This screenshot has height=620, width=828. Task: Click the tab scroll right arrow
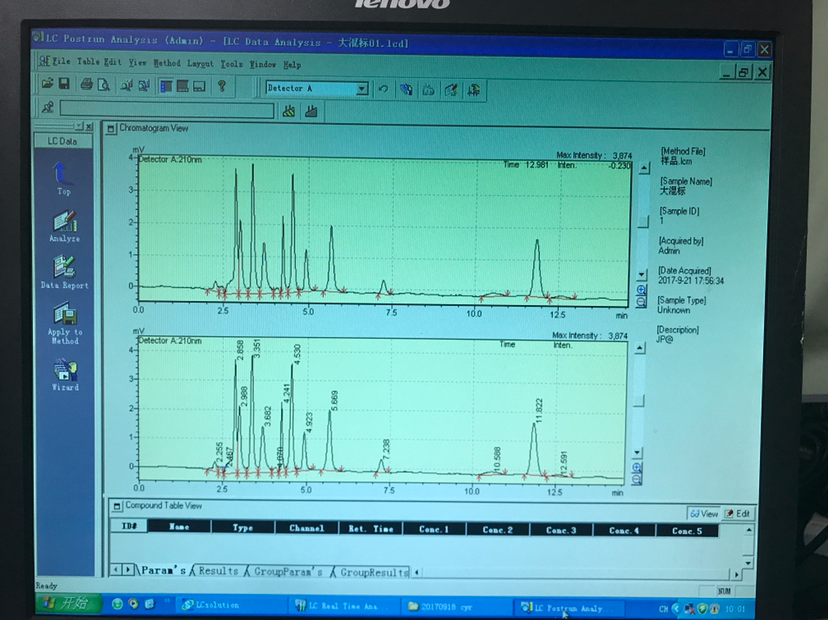click(x=127, y=570)
